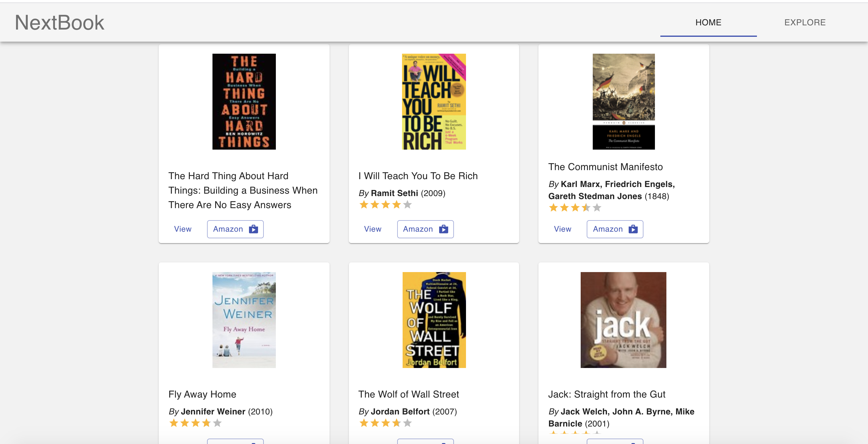Click The Communist Manifesto cover image
Viewport: 868px width, 444px height.
click(624, 101)
